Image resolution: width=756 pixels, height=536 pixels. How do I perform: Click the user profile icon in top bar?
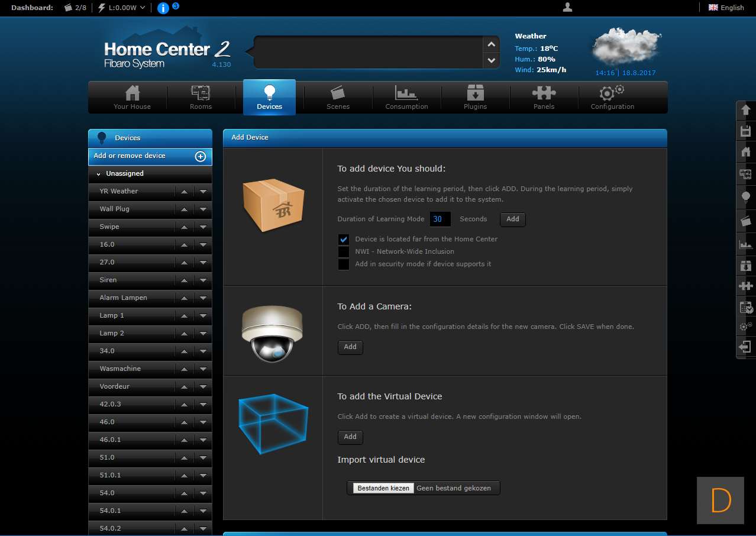[x=567, y=8]
